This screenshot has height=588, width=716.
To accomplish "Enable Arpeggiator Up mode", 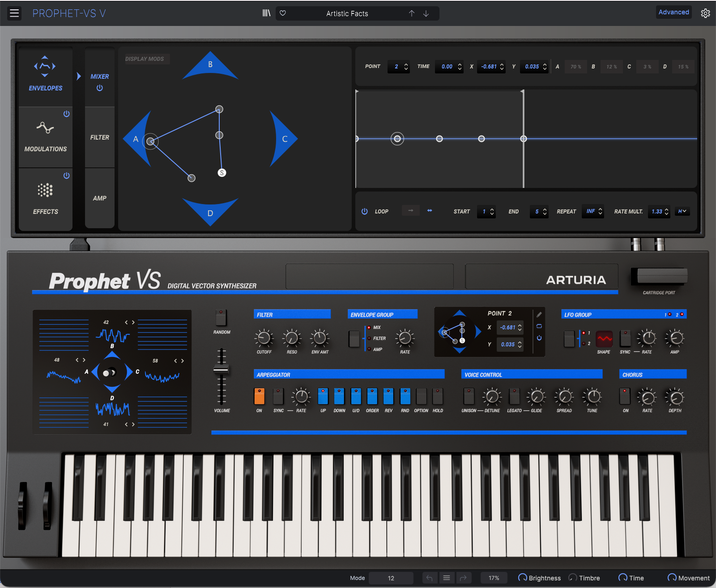I will coord(323,396).
